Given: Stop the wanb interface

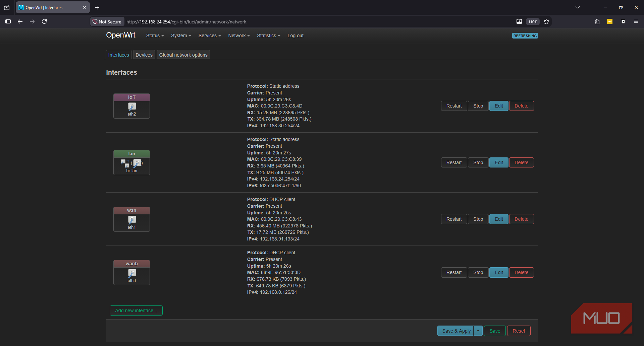Looking at the screenshot, I should tap(478, 272).
